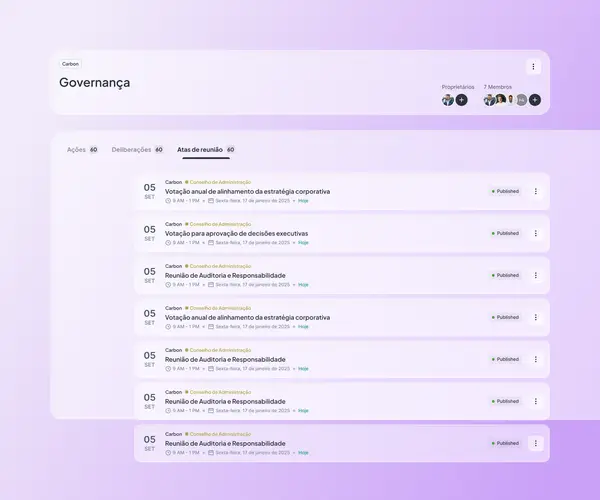
Task: Open options menu of first Reunião de Auditoria row
Action: tap(536, 275)
